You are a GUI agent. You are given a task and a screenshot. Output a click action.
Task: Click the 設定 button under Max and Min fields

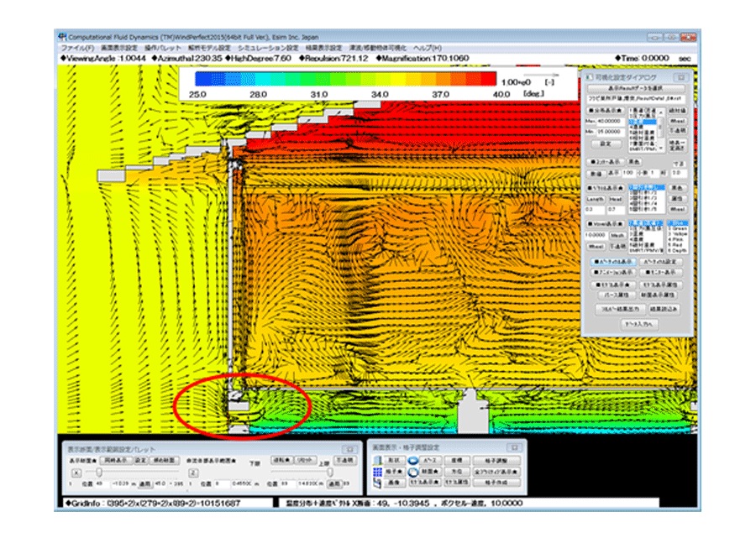606,144
